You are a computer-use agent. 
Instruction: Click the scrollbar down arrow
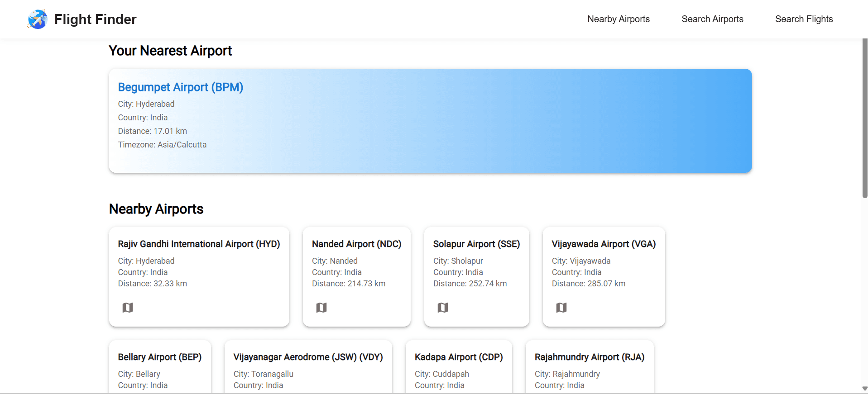point(864,389)
